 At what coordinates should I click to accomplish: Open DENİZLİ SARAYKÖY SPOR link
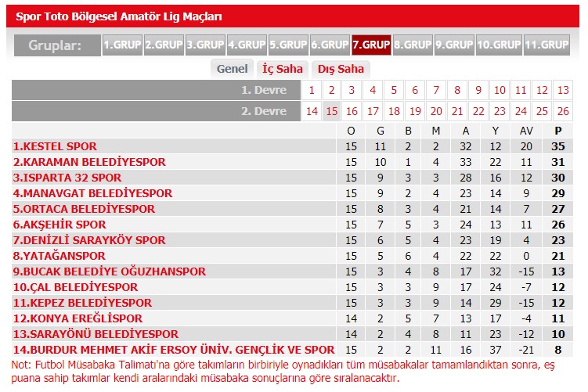pos(89,240)
